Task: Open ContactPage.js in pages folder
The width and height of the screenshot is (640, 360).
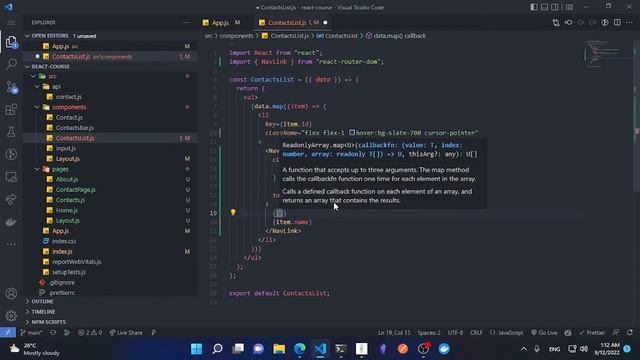Action: (76, 189)
